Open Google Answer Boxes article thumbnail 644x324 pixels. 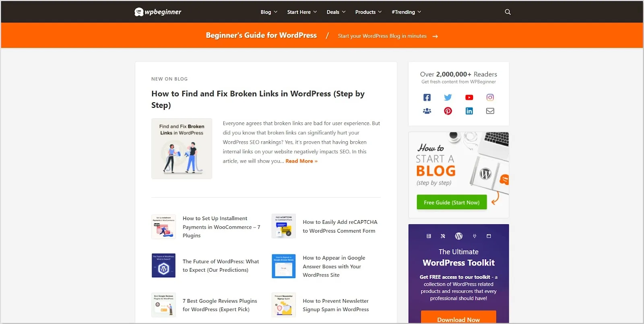pos(284,266)
